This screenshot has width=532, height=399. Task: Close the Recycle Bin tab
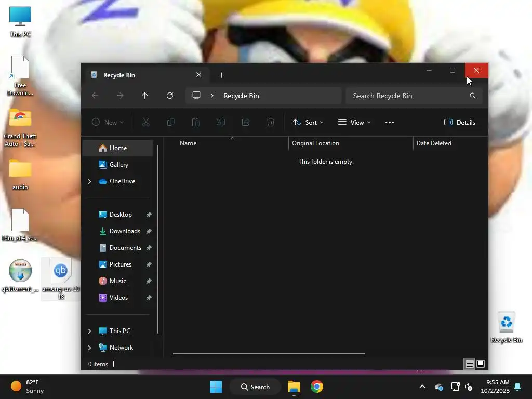(x=199, y=75)
